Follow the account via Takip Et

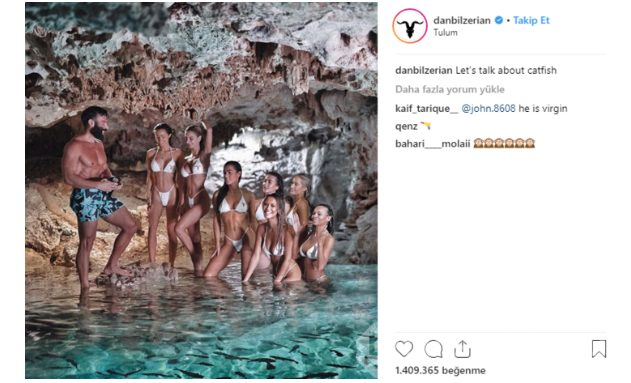531,20
